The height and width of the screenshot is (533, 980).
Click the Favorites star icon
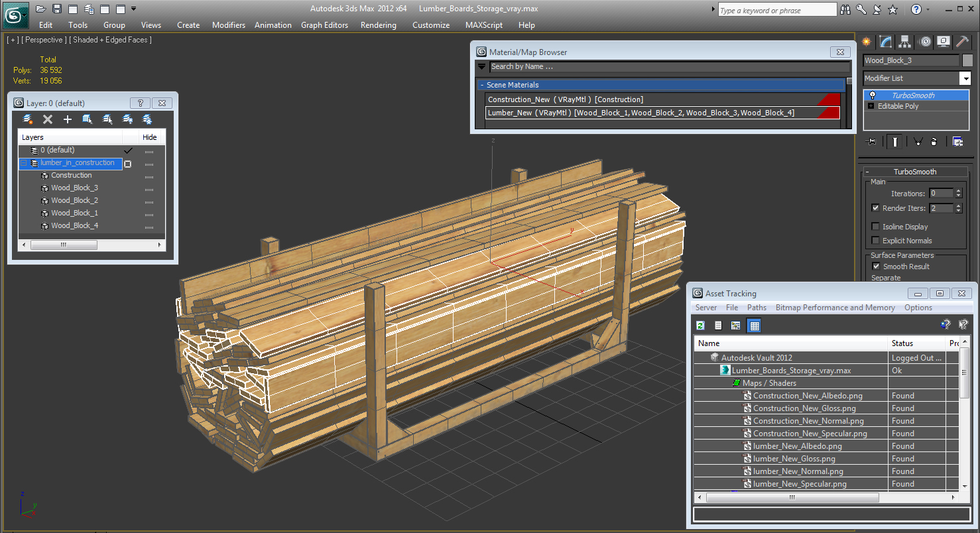click(x=893, y=9)
